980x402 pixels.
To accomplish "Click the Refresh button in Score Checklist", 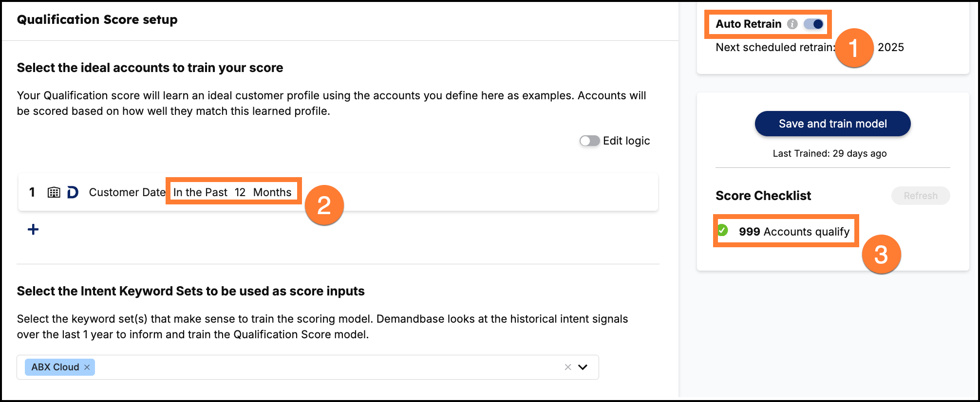I will click(x=920, y=196).
